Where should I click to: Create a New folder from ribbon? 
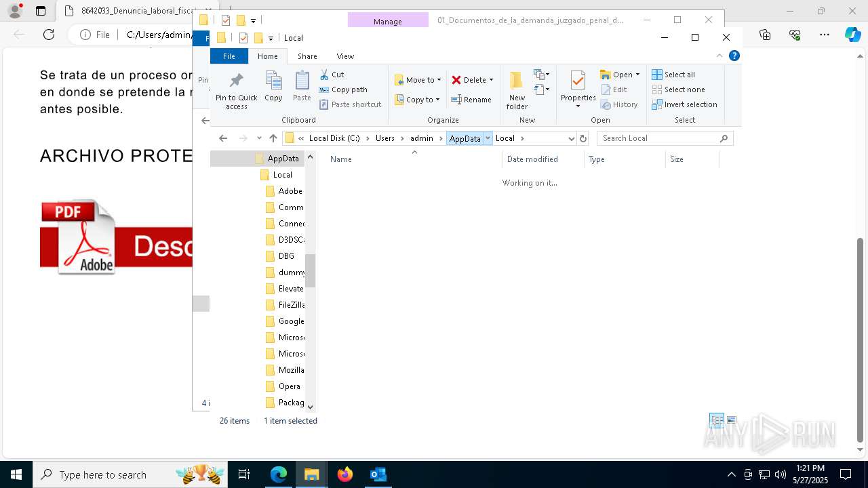(x=517, y=90)
